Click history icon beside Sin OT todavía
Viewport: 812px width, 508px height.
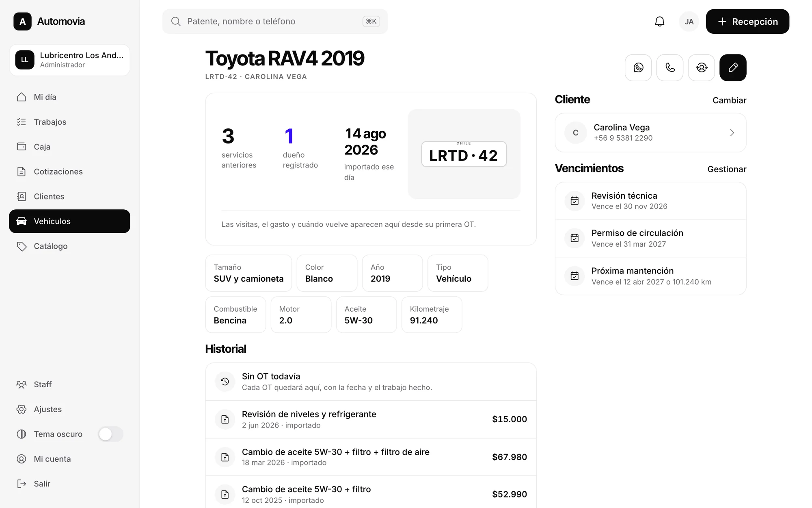click(225, 382)
